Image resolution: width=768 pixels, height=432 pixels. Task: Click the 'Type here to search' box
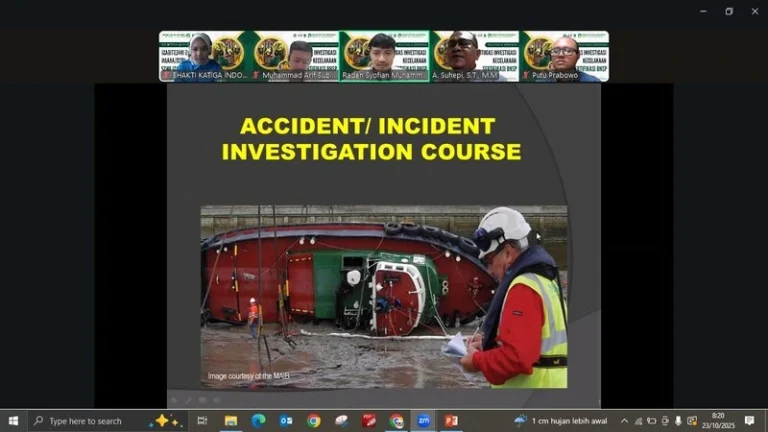108,421
